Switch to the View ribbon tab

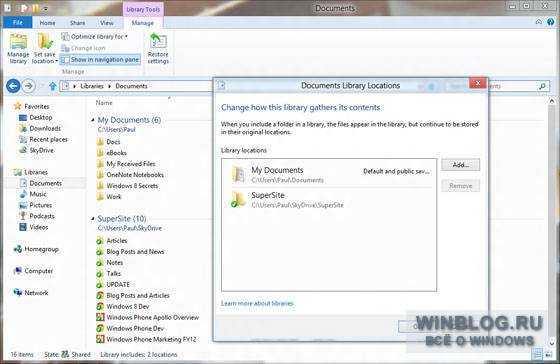(x=106, y=23)
